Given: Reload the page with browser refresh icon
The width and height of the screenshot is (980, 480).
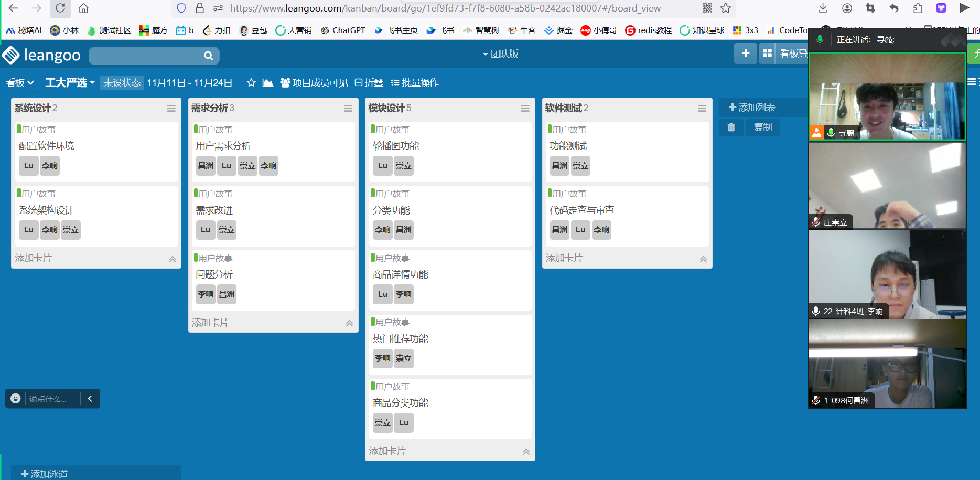Looking at the screenshot, I should tap(60, 8).
